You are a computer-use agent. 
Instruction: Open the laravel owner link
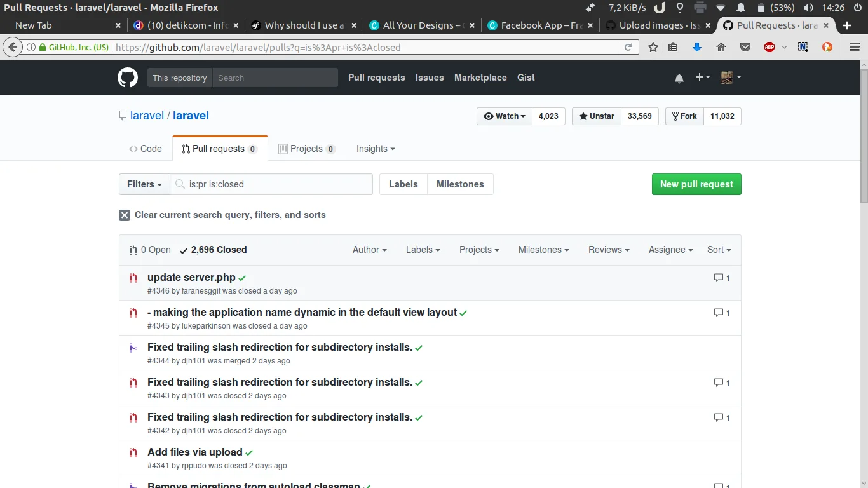tap(147, 116)
